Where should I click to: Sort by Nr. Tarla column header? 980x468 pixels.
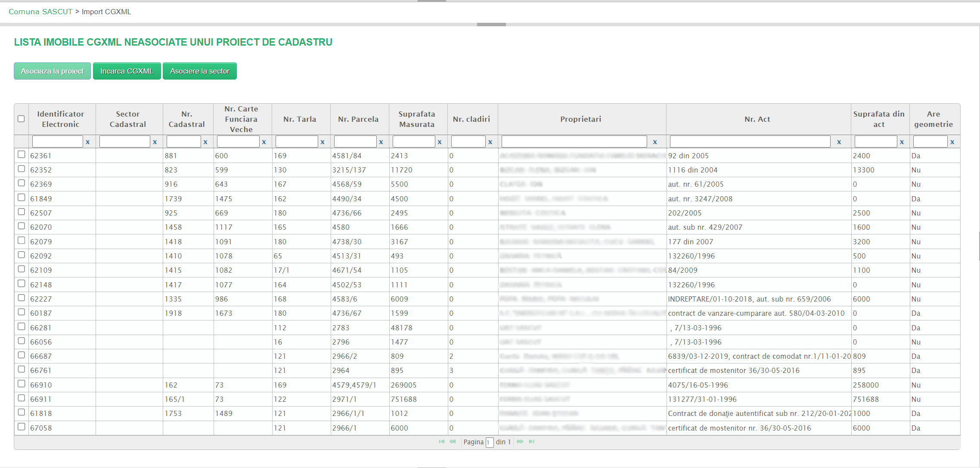[300, 119]
